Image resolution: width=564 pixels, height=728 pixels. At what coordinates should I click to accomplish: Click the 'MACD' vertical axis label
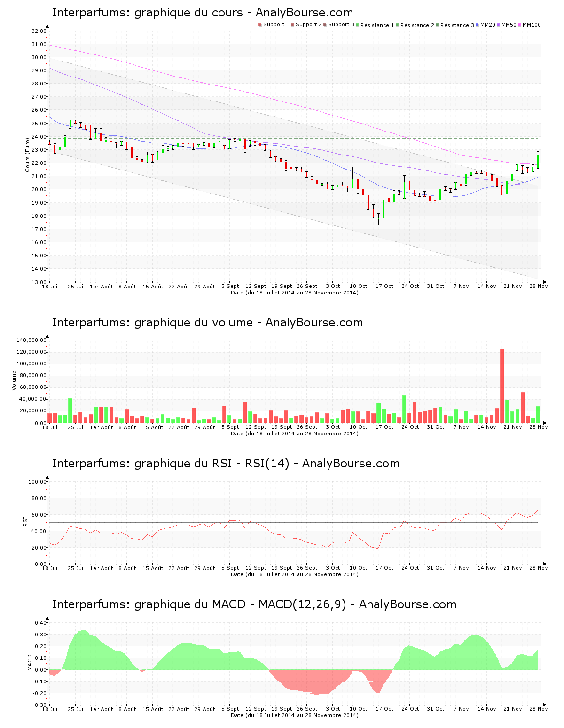click(x=30, y=662)
